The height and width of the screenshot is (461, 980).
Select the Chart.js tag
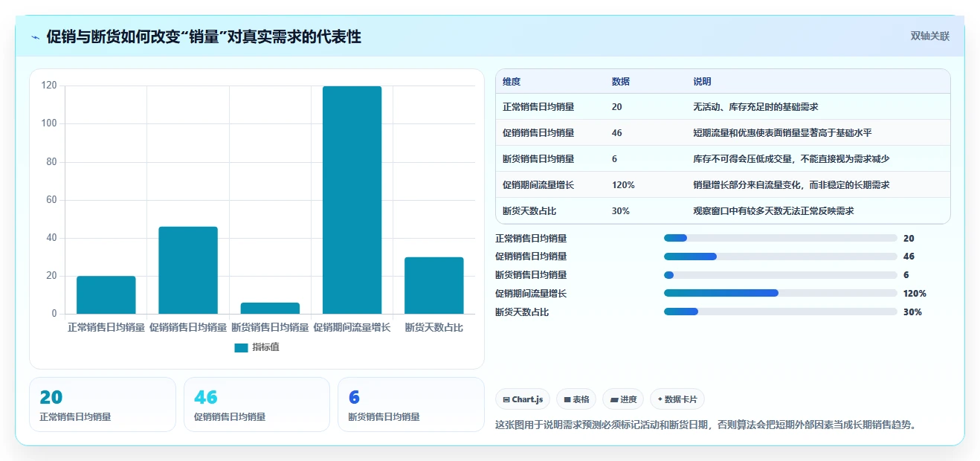coord(523,399)
